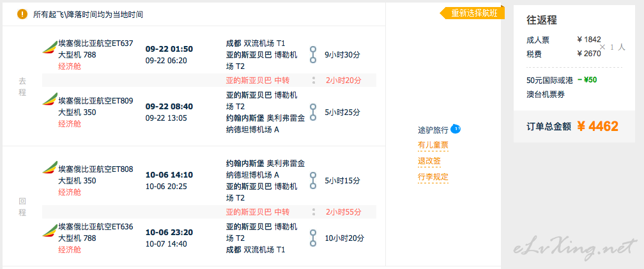644x269 pixels.
Task: Click the 5小时15分 duration text
Action: click(x=342, y=181)
